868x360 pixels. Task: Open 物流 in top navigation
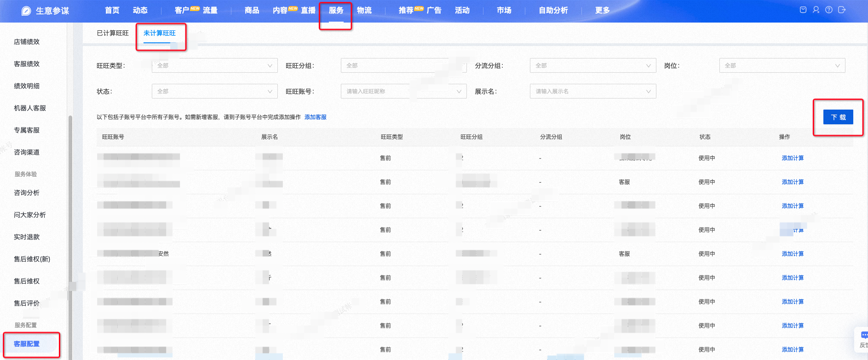[x=364, y=10]
